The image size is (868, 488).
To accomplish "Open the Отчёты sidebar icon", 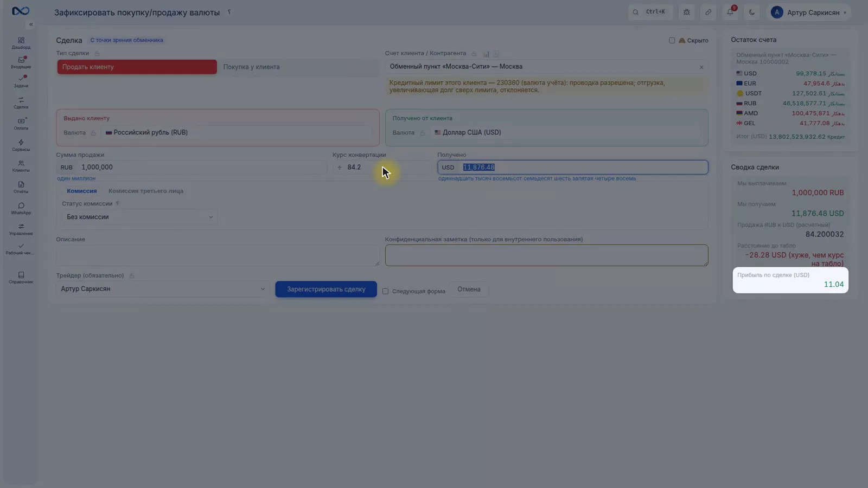I will [x=21, y=187].
